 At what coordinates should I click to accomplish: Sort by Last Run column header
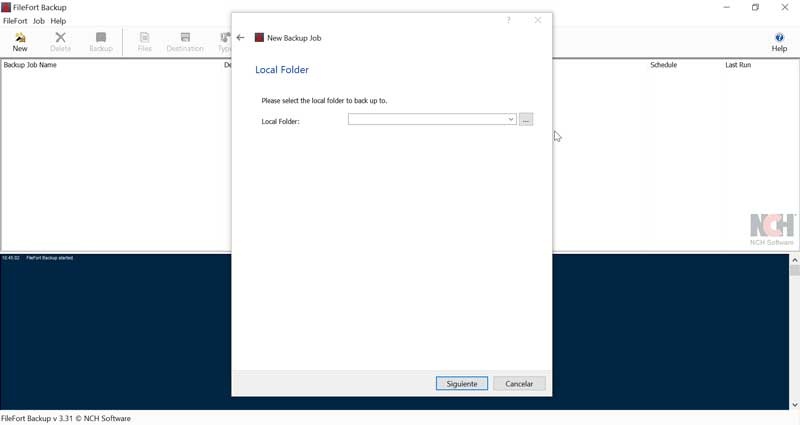click(738, 65)
